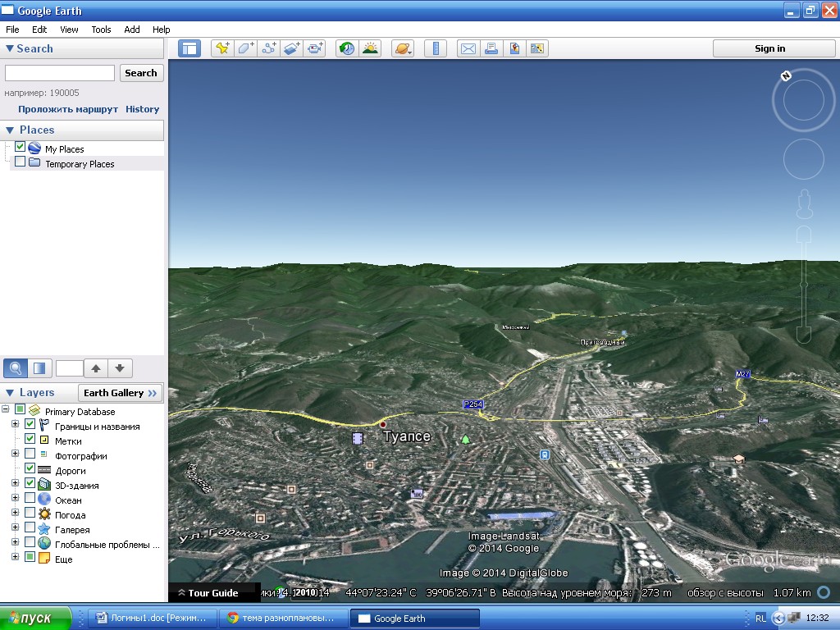
Task: Click the Р254 road shield on the map
Action: [473, 404]
